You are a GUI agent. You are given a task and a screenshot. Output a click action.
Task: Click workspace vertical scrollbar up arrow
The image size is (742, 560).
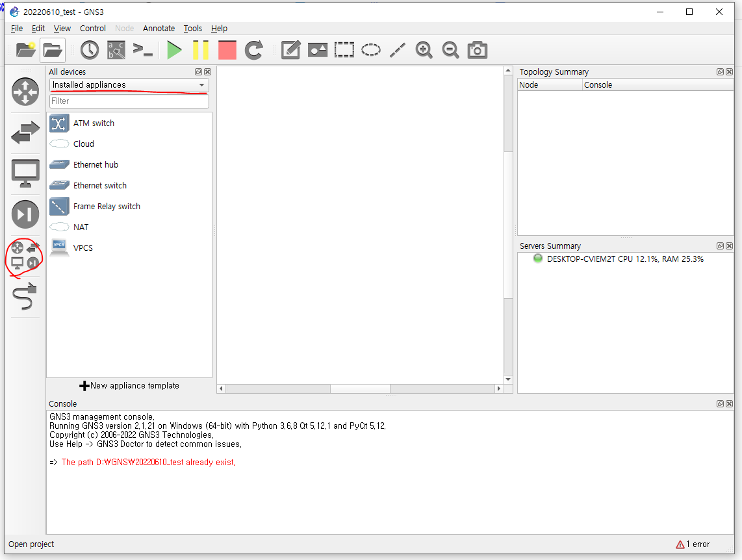point(508,70)
